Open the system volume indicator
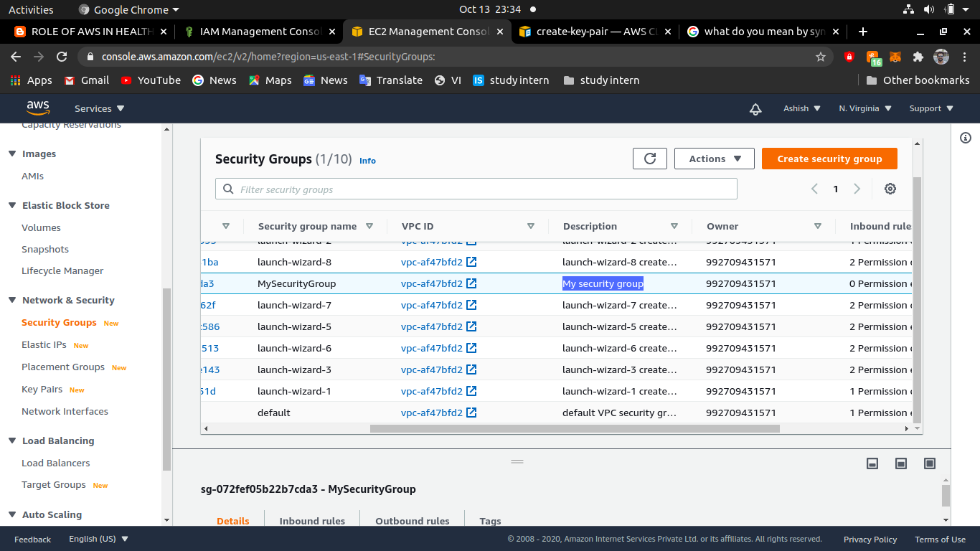The width and height of the screenshot is (980, 551). pos(929,9)
